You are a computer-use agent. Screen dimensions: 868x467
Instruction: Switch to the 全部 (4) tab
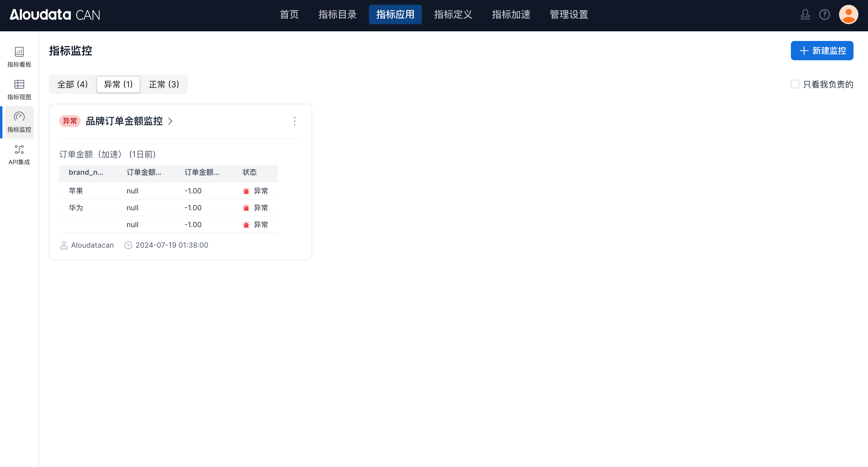[x=72, y=84]
